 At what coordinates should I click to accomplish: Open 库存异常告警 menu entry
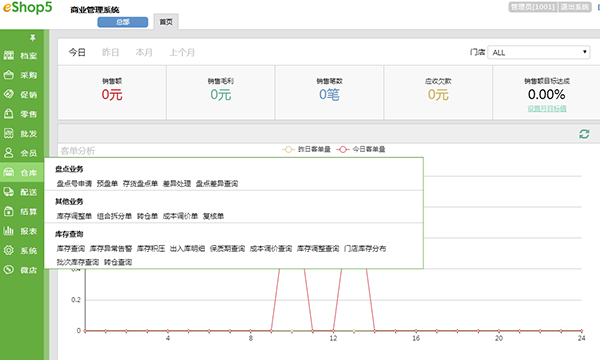click(111, 249)
